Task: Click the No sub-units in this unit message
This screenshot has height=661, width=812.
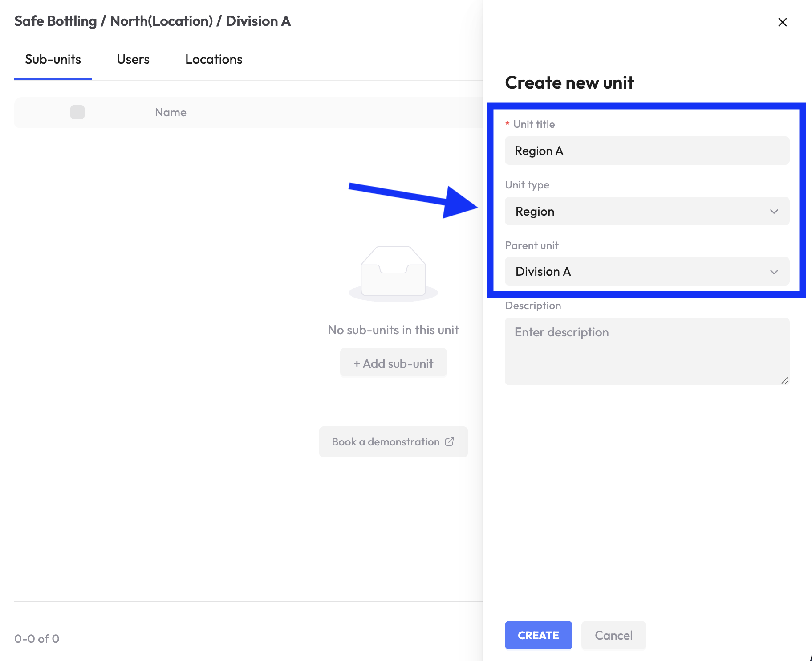Action: coord(393,330)
